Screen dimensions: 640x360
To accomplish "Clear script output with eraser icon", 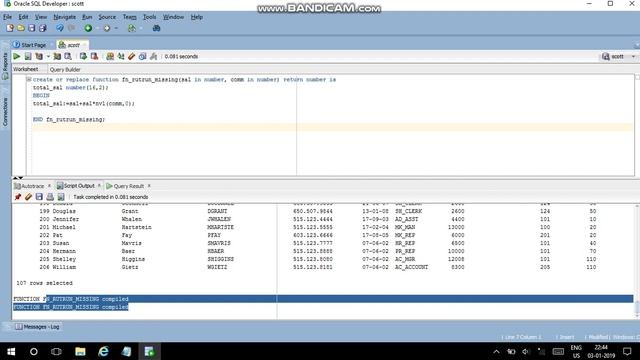I will [x=28, y=197].
